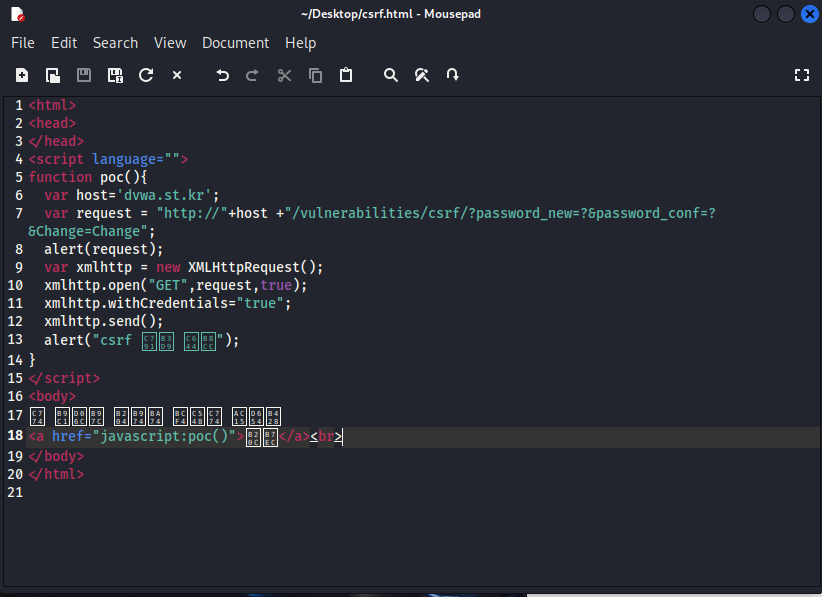The width and height of the screenshot is (822, 597).
Task: Open the Search menu
Action: click(x=115, y=43)
